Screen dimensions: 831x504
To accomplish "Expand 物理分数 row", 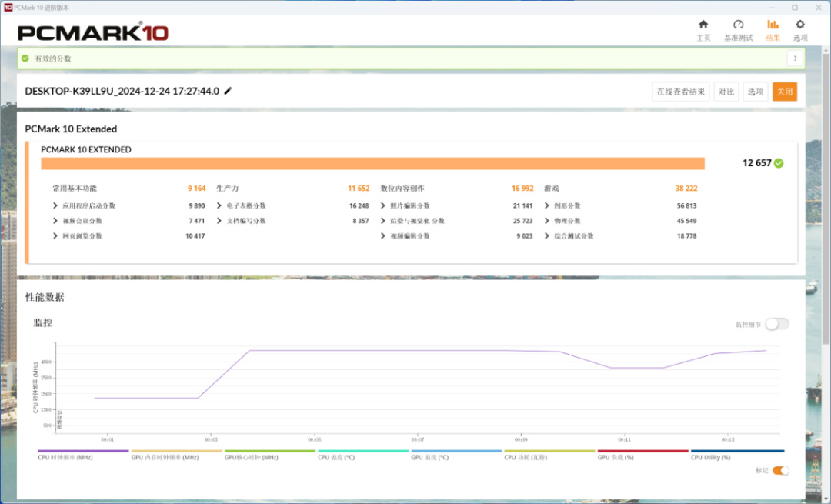I will click(546, 221).
